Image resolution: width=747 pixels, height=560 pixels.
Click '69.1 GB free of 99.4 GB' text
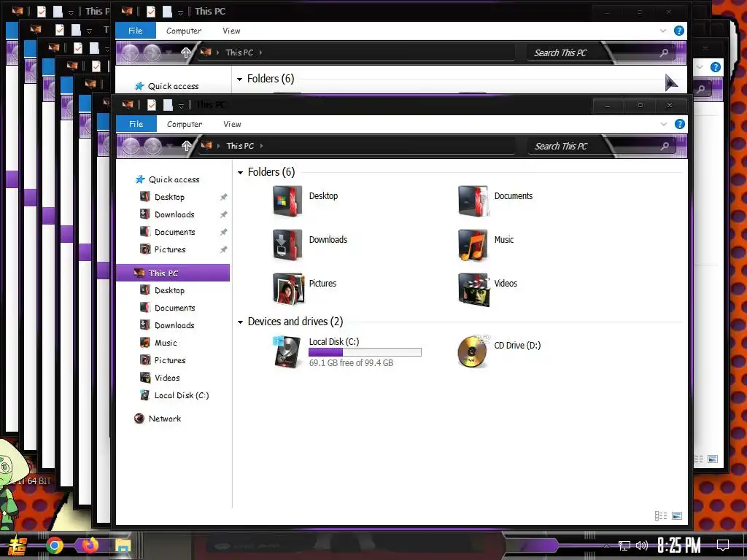click(351, 363)
